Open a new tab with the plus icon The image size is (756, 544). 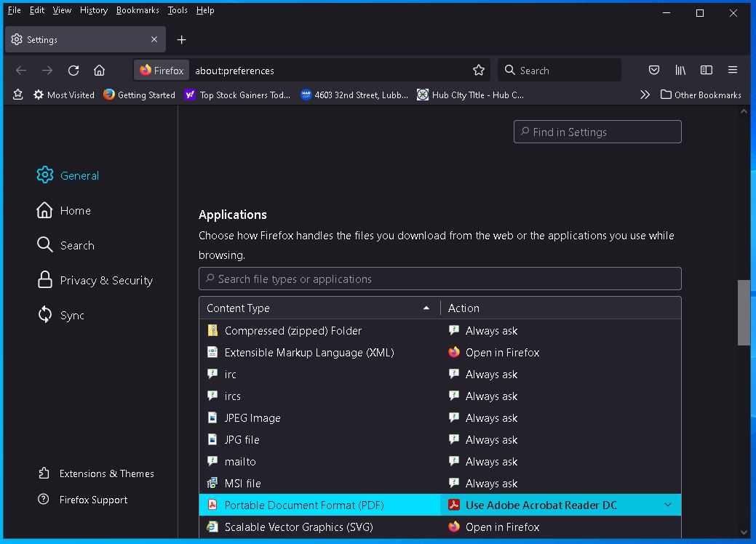(182, 40)
